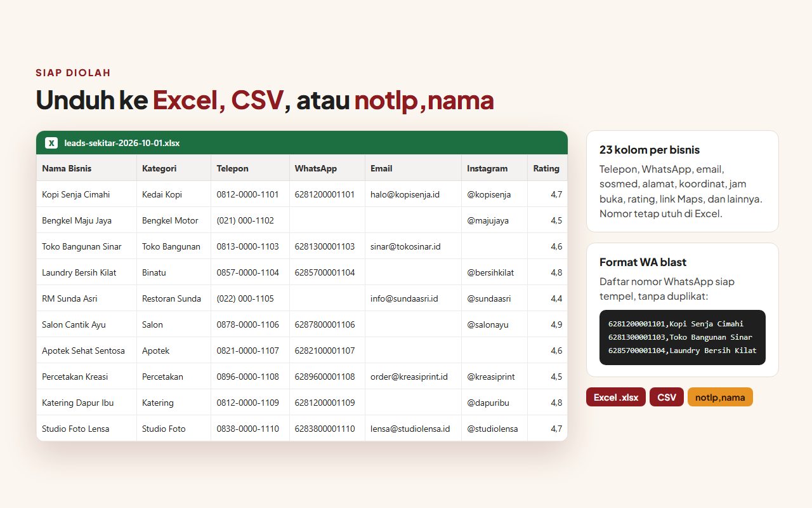Click the Excel icon beside leads-sekitar filename
The image size is (812, 508).
pos(51,143)
